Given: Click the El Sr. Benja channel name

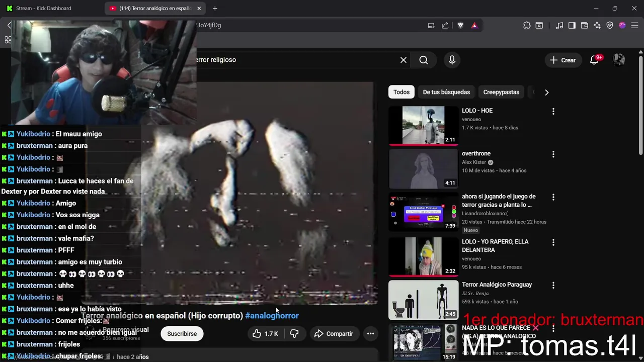Looking at the screenshot, I should point(475,293).
